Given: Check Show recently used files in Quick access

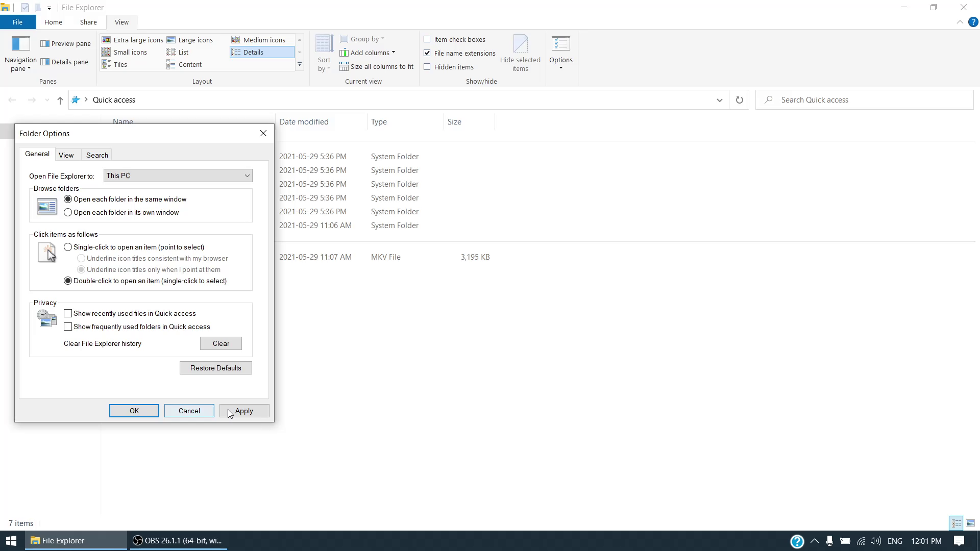Looking at the screenshot, I should coord(68,314).
